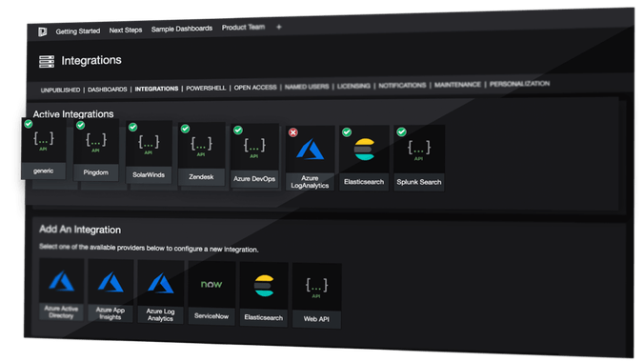Click the generic label under active integrations

point(44,171)
